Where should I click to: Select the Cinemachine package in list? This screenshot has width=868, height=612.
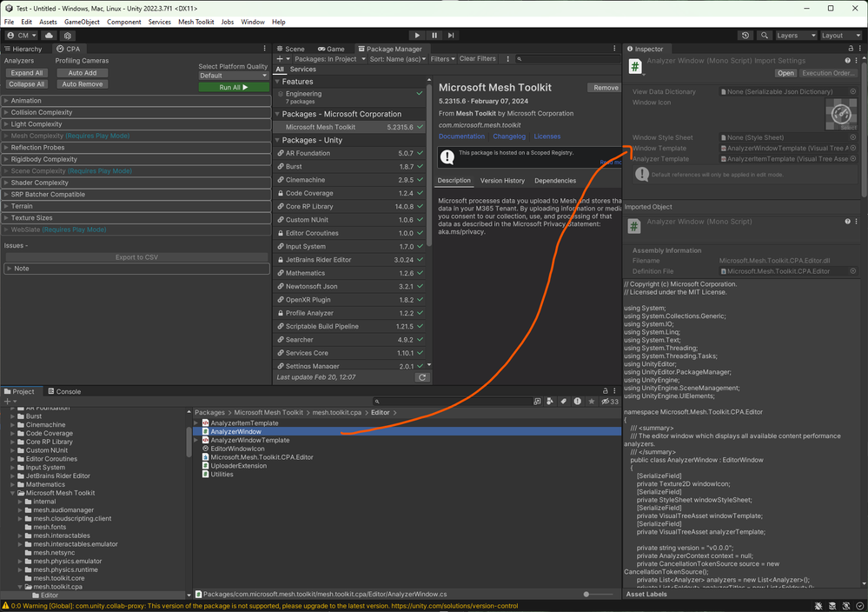(x=305, y=180)
